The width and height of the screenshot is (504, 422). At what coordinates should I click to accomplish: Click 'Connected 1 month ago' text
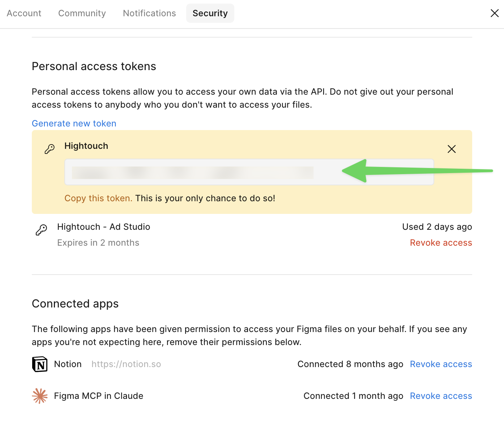[x=353, y=396]
